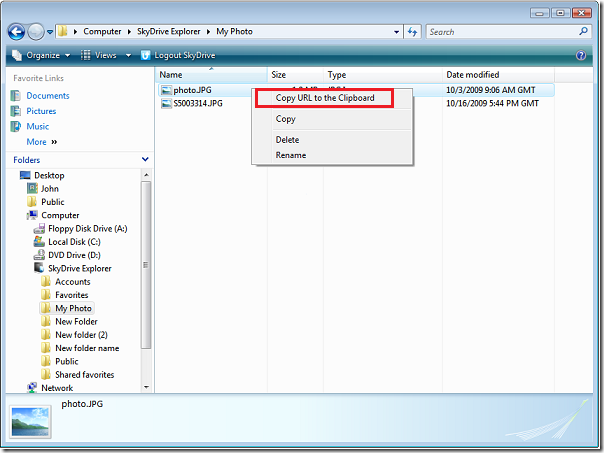This screenshot has height=453, width=604.
Task: Click the folder tree scrollbar thumb
Action: 146,265
